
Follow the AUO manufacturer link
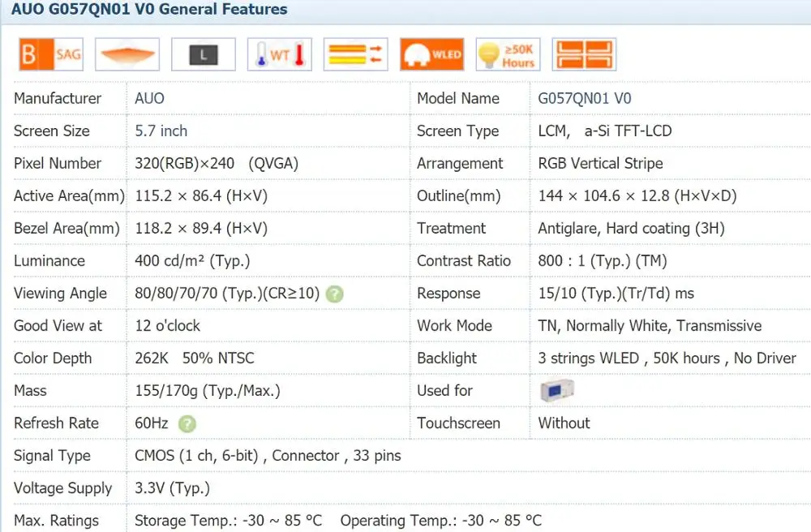(149, 98)
